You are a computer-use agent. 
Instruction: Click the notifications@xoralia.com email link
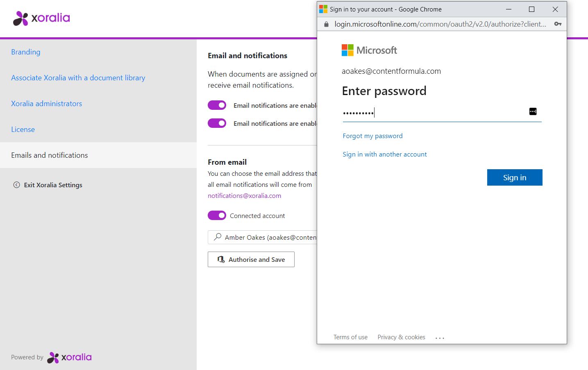(244, 196)
